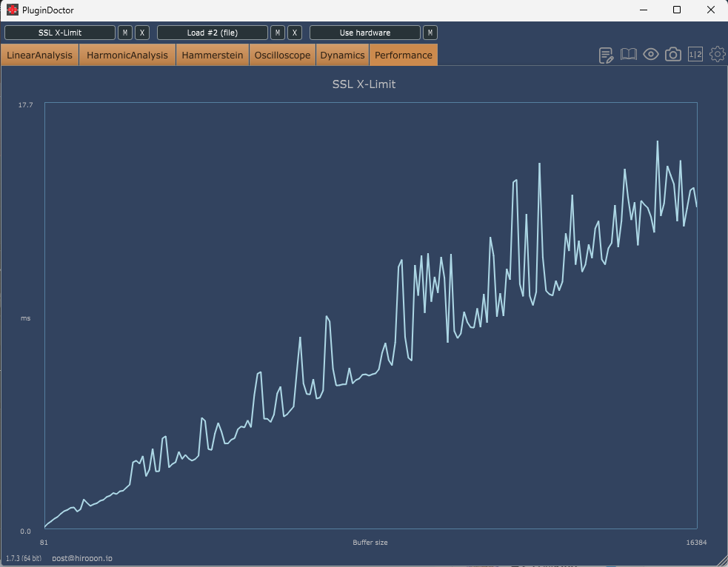This screenshot has height=567, width=728.
Task: Select the Oscilloscope tab
Action: click(282, 55)
